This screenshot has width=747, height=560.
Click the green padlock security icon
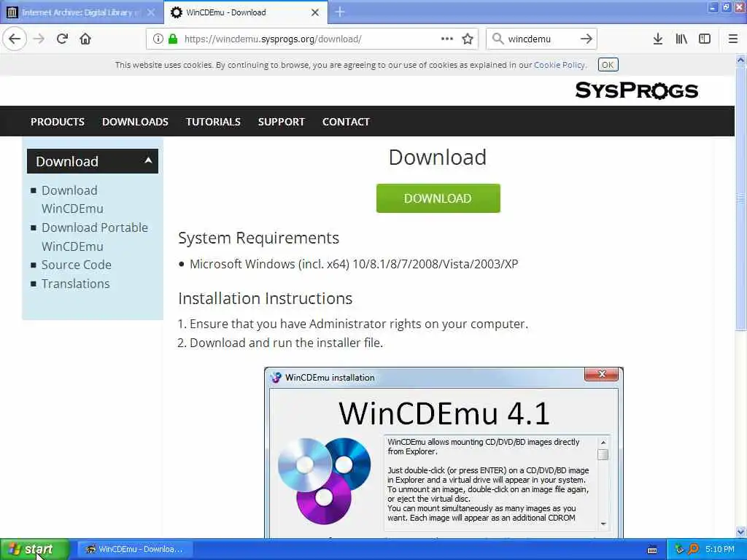click(173, 39)
